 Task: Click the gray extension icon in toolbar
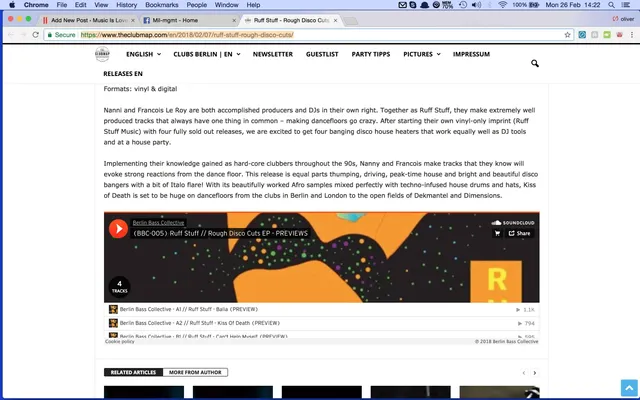coord(595,35)
